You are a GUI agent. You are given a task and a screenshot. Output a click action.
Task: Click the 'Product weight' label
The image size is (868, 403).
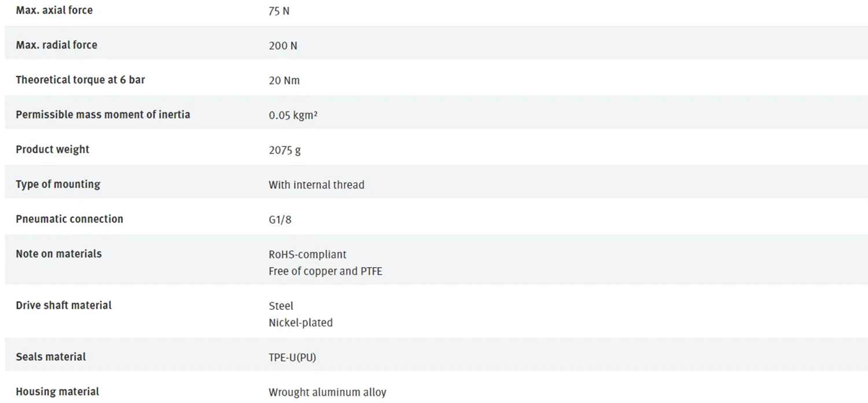(52, 149)
